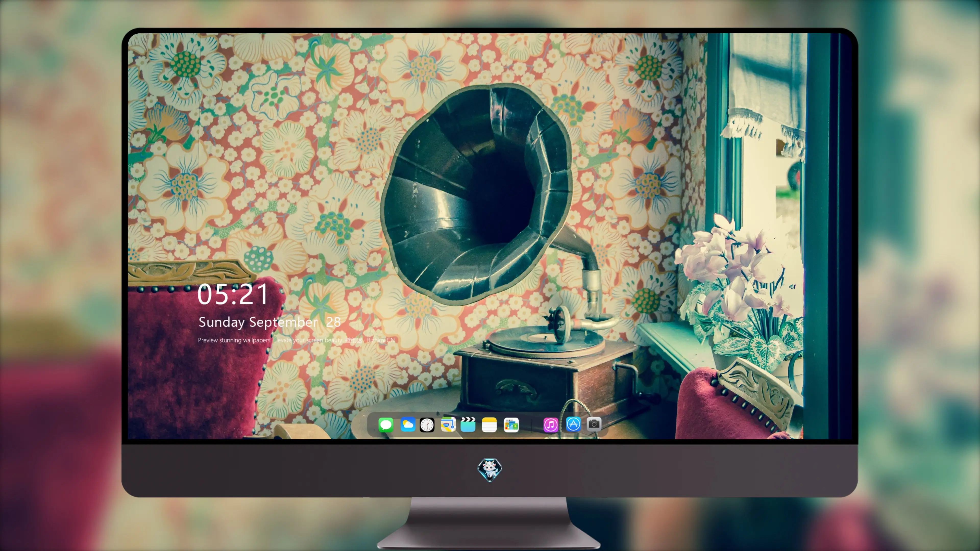Open the Camera app in the dock
The image size is (980, 551).
[x=594, y=424]
